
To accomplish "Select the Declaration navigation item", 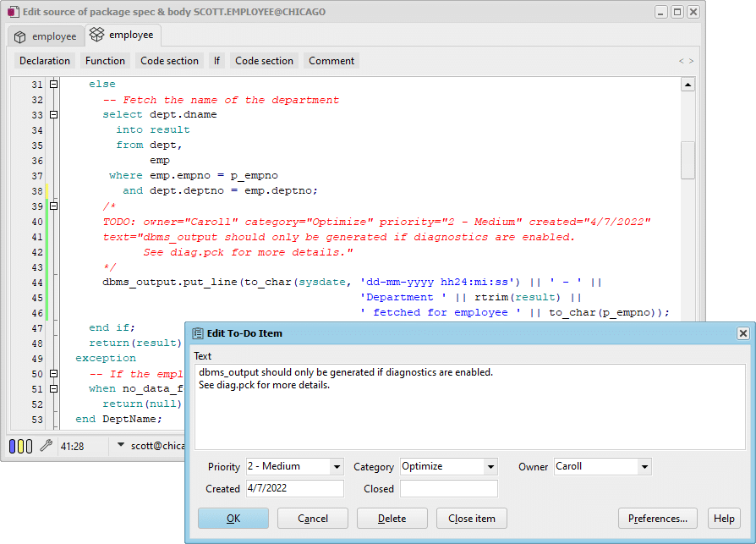I will click(x=45, y=61).
